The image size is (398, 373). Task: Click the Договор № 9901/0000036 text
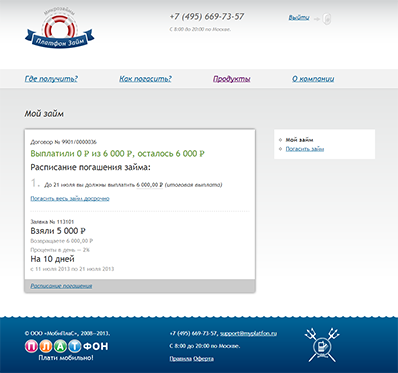63,142
